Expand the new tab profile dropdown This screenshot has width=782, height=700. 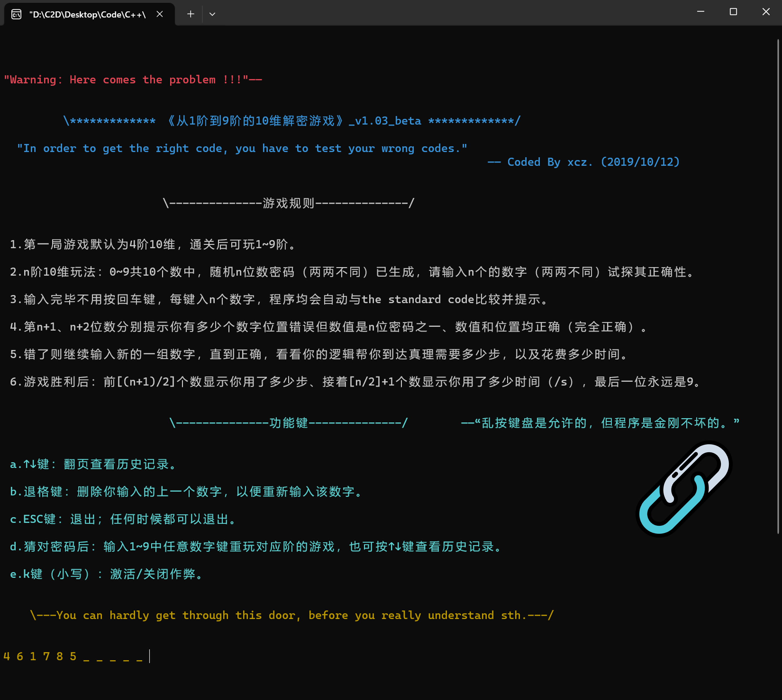coord(212,14)
